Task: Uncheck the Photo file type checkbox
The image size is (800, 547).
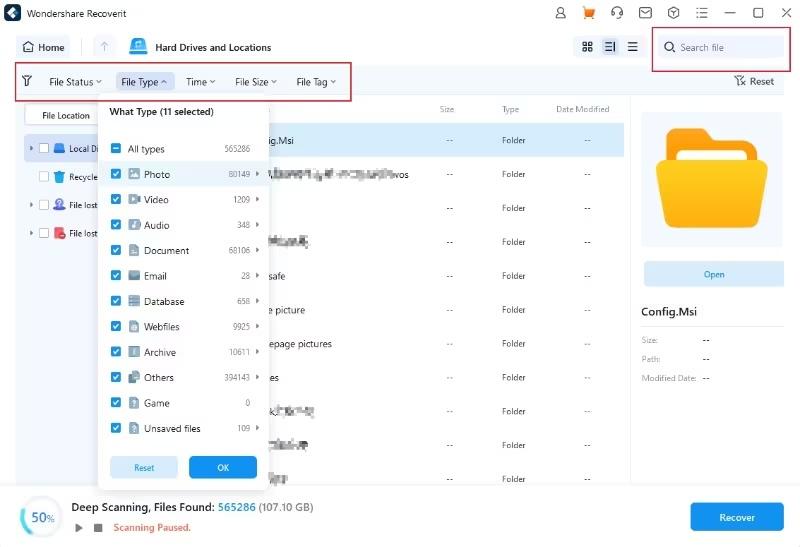Action: (x=117, y=174)
